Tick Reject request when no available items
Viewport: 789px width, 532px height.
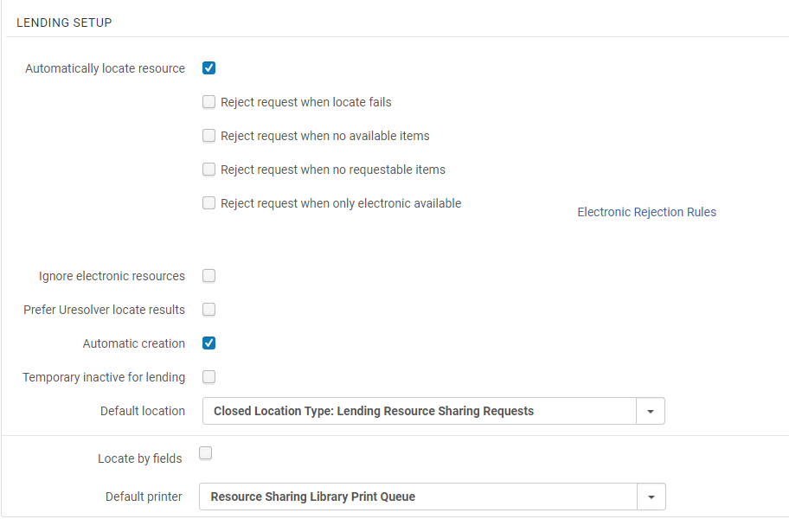pyautogui.click(x=208, y=136)
